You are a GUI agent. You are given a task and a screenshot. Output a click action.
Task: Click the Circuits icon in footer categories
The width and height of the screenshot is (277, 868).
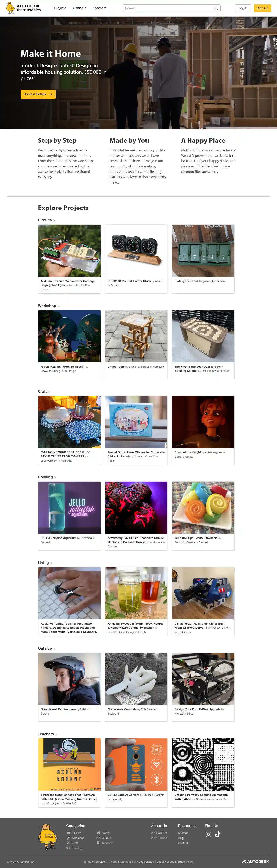coord(68,833)
